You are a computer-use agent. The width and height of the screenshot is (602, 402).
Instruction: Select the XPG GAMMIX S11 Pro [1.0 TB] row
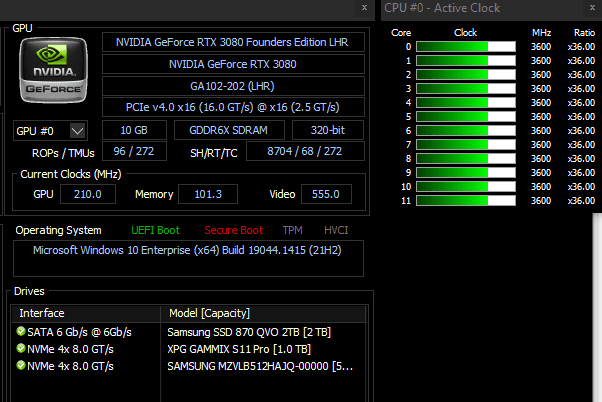190,349
